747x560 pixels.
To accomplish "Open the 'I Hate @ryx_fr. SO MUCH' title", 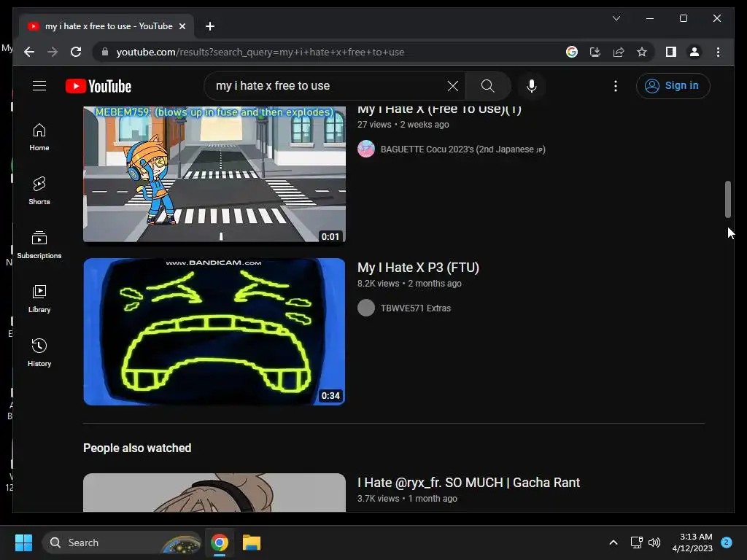I will [x=468, y=483].
